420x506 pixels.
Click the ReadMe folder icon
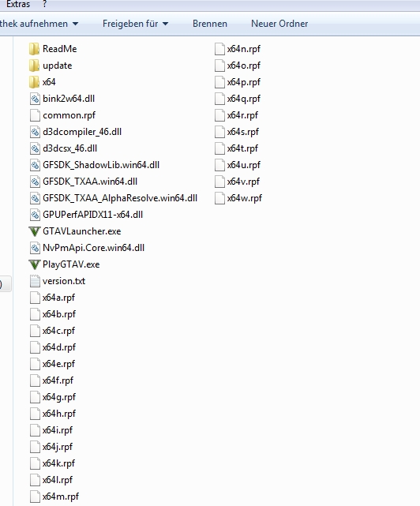coord(34,49)
